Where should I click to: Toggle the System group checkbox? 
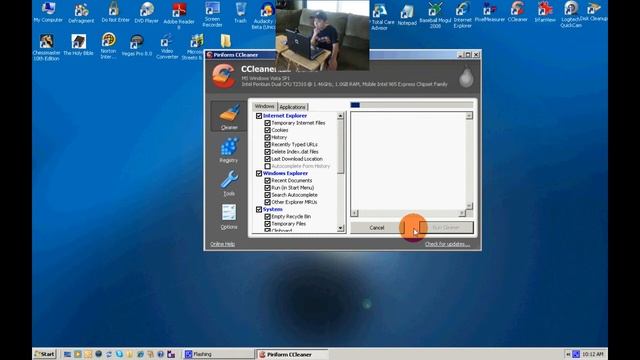(259, 209)
